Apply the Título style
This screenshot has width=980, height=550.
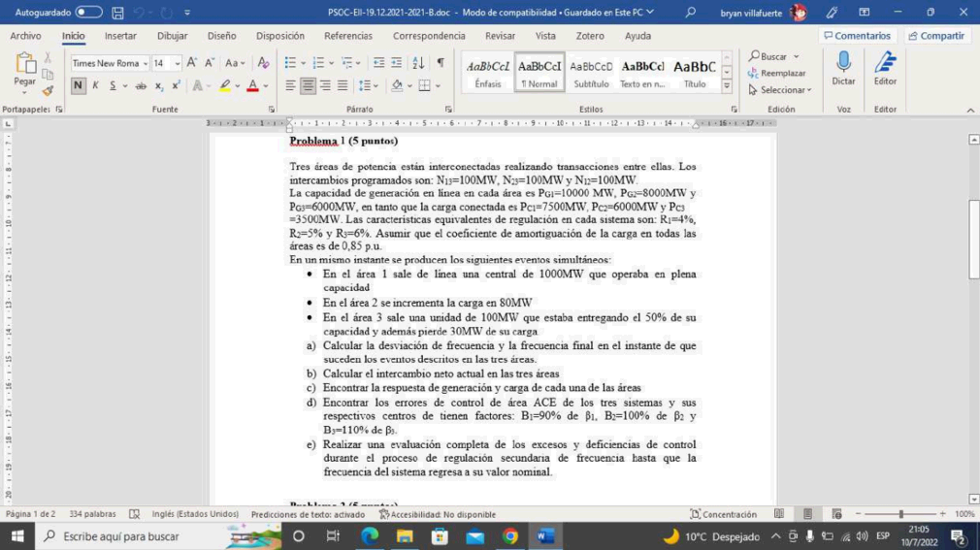tap(695, 73)
